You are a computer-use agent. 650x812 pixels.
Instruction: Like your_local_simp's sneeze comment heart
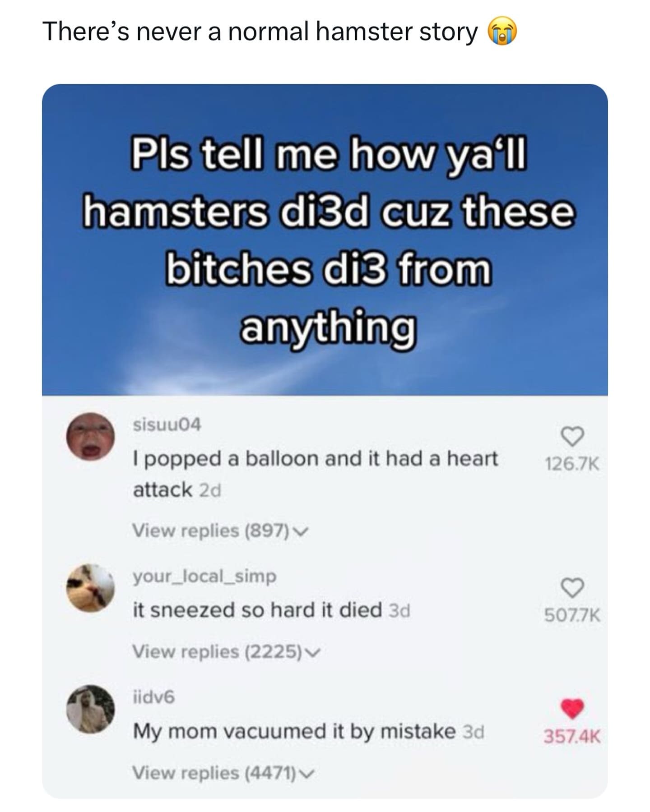tap(572, 587)
